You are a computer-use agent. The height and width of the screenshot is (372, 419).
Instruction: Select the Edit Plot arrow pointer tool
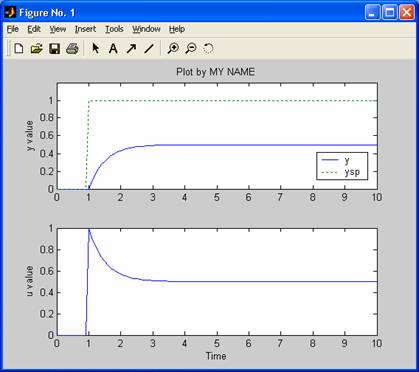point(96,49)
